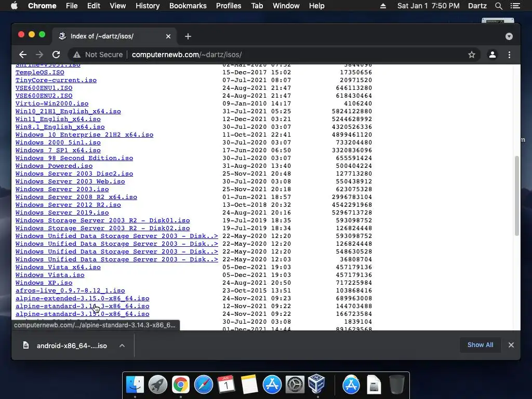The image size is (532, 399).
Task: Open a new tab with plus
Action: click(188, 36)
